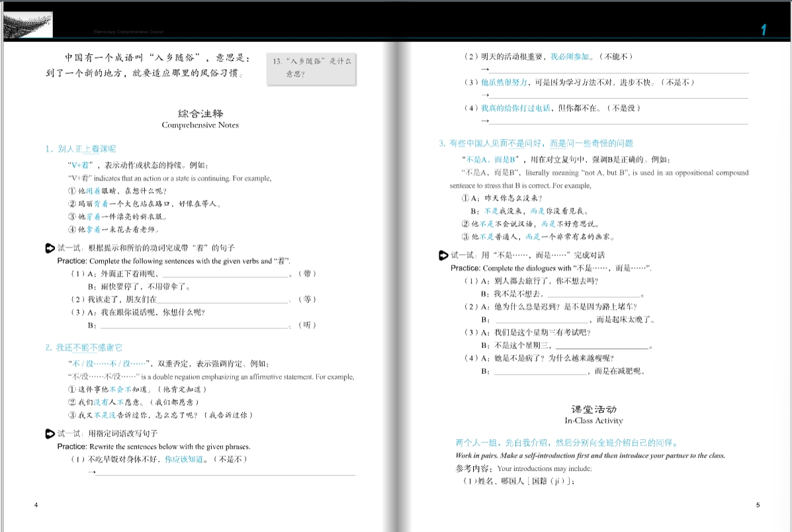Click heading 2. 我还不能不感谢它
Image resolution: width=792 pixels, height=532 pixels.
pyautogui.click(x=83, y=347)
